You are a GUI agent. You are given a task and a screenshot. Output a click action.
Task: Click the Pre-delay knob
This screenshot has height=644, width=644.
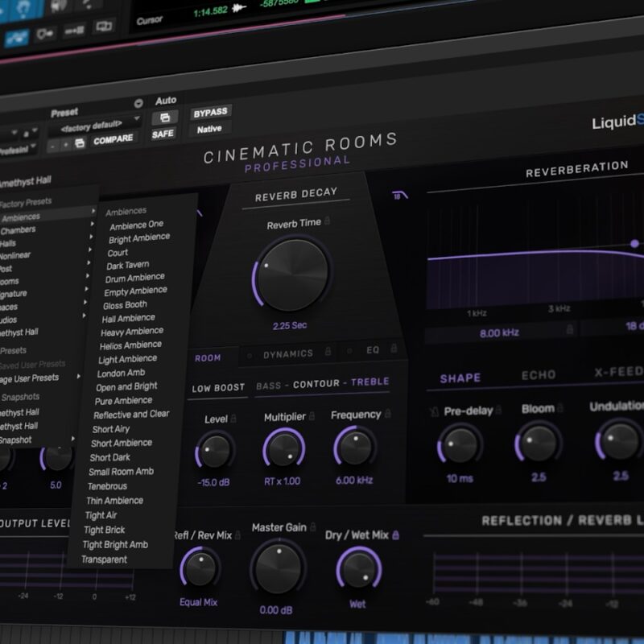pyautogui.click(x=460, y=446)
